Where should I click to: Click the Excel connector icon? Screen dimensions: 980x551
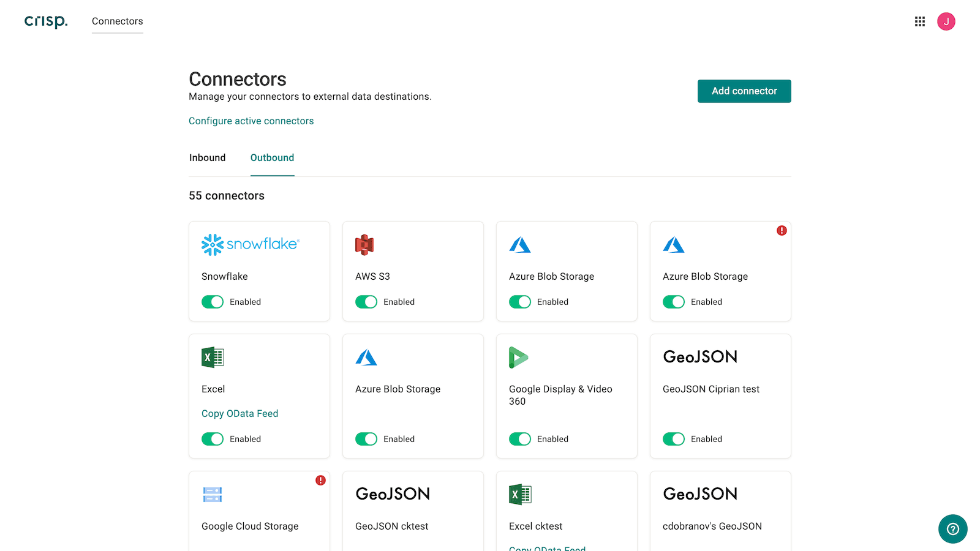coord(212,357)
